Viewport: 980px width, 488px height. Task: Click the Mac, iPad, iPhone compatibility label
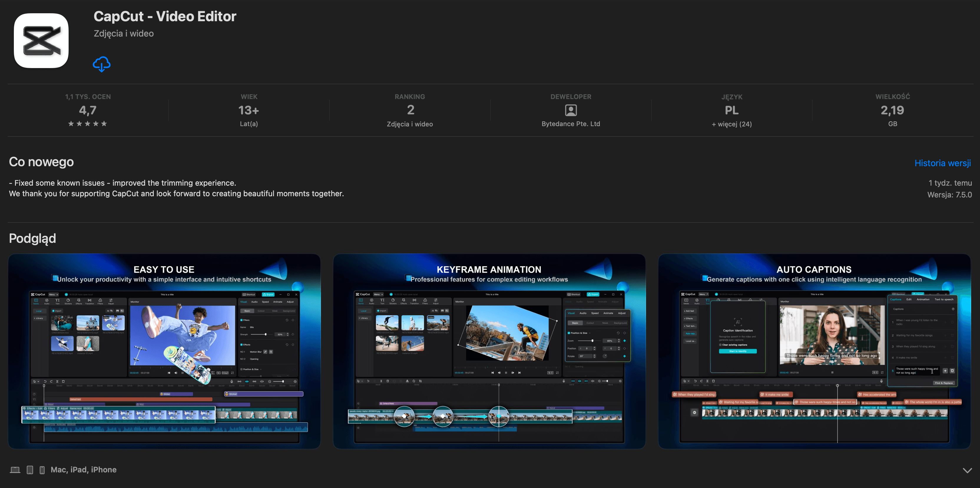click(83, 470)
